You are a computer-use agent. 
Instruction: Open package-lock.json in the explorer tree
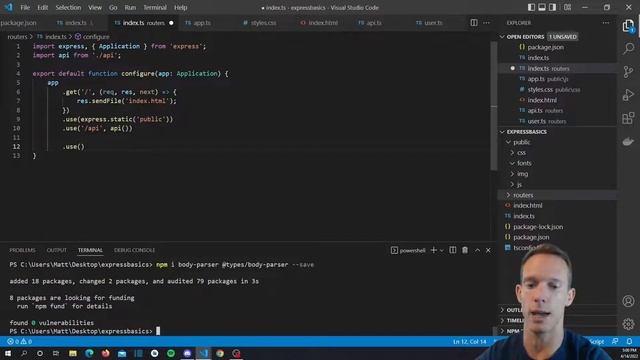click(538, 227)
